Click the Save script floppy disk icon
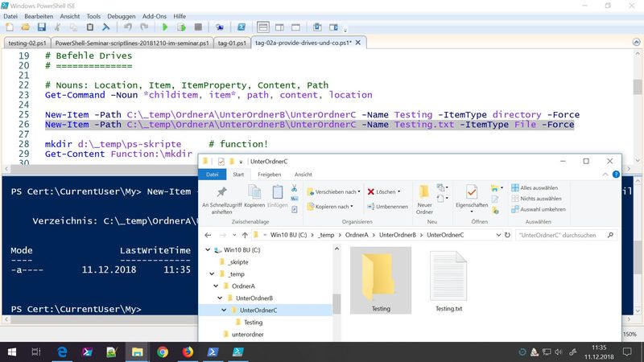Screen dimensions: 644x362 [x=41, y=27]
